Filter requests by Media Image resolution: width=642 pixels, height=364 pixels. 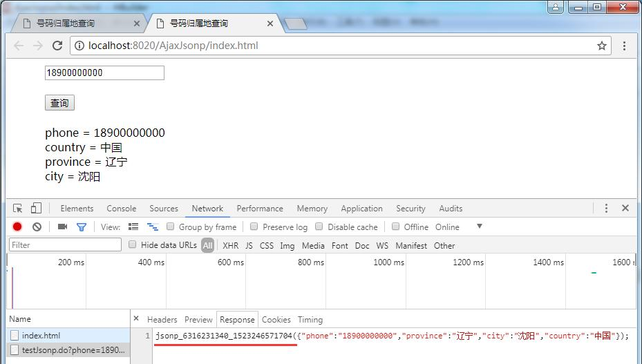point(313,246)
